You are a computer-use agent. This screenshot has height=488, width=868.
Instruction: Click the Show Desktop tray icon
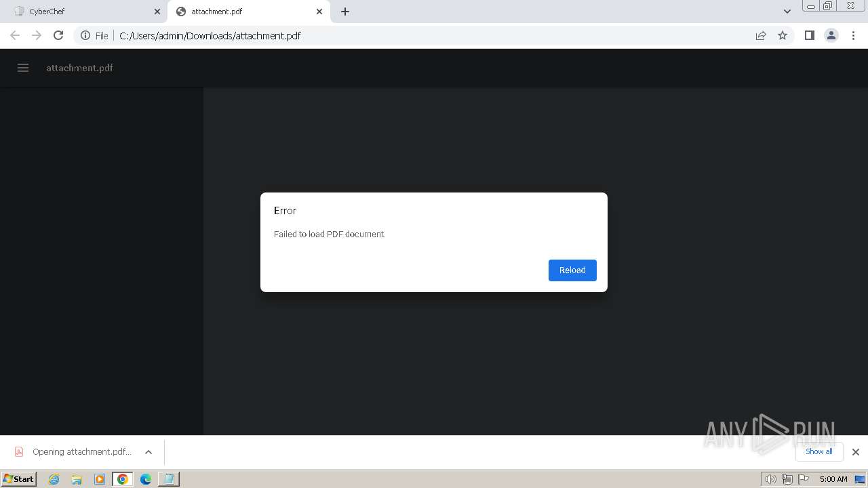pos(860,479)
